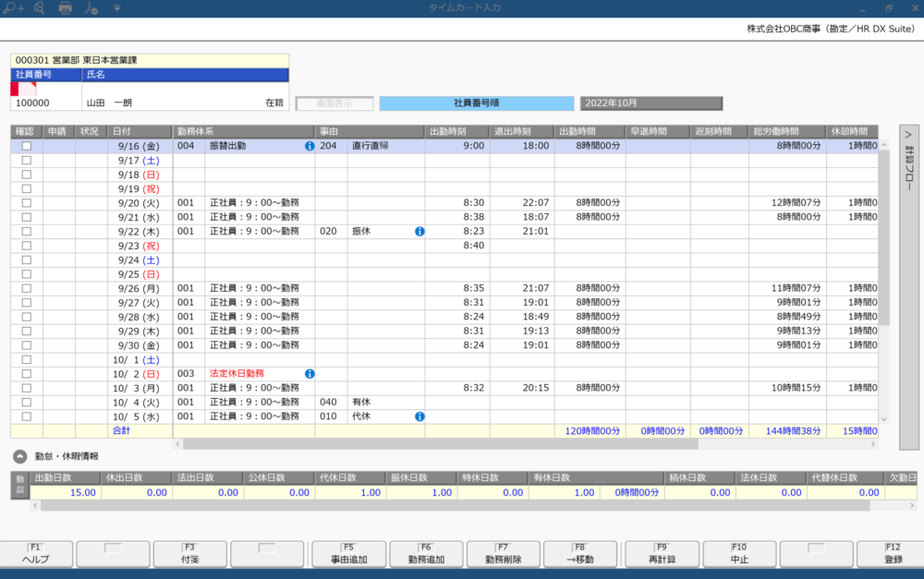The height and width of the screenshot is (579, 924).
Task: Click the PDF output icon
Action: (91, 8)
